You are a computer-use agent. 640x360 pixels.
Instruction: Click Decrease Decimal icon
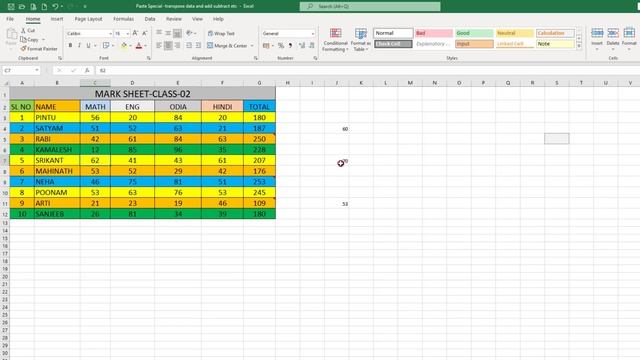[x=311, y=46]
